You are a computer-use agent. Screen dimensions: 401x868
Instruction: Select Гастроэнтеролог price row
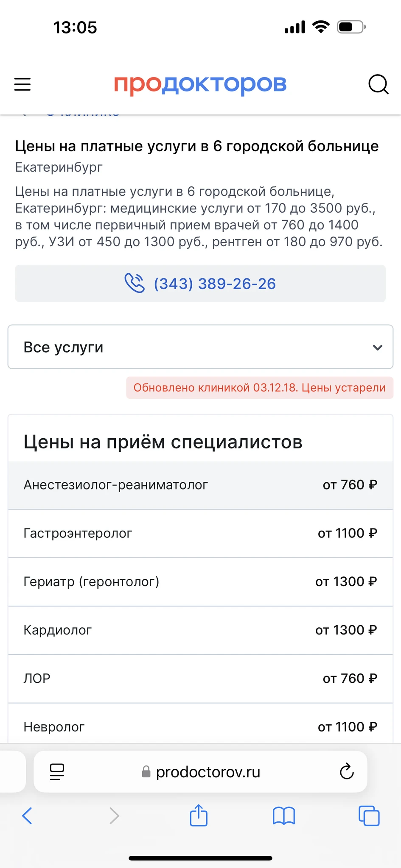200,533
